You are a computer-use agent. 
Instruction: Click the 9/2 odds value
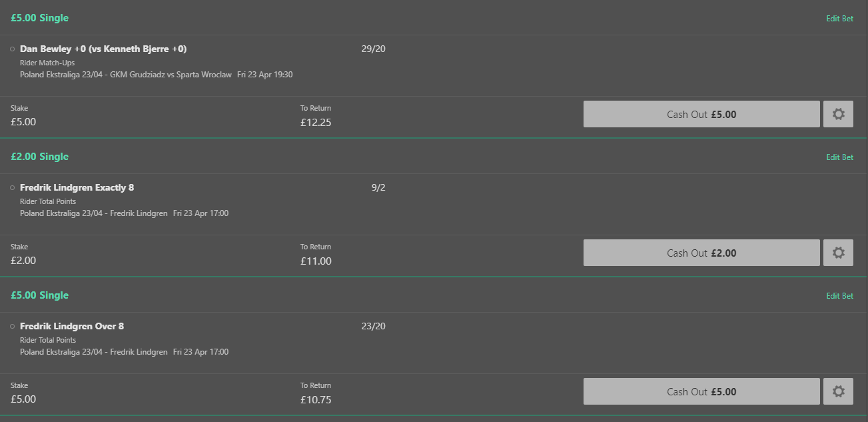378,187
